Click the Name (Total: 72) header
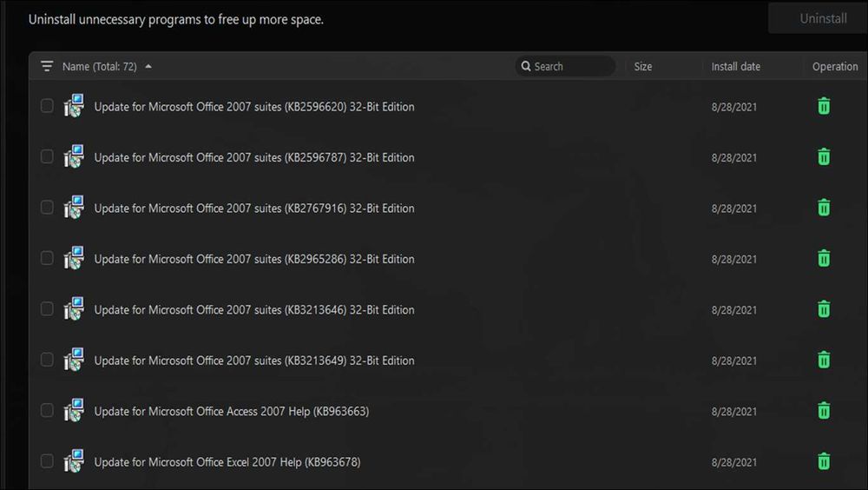Image resolution: width=868 pixels, height=490 pixels. click(100, 67)
